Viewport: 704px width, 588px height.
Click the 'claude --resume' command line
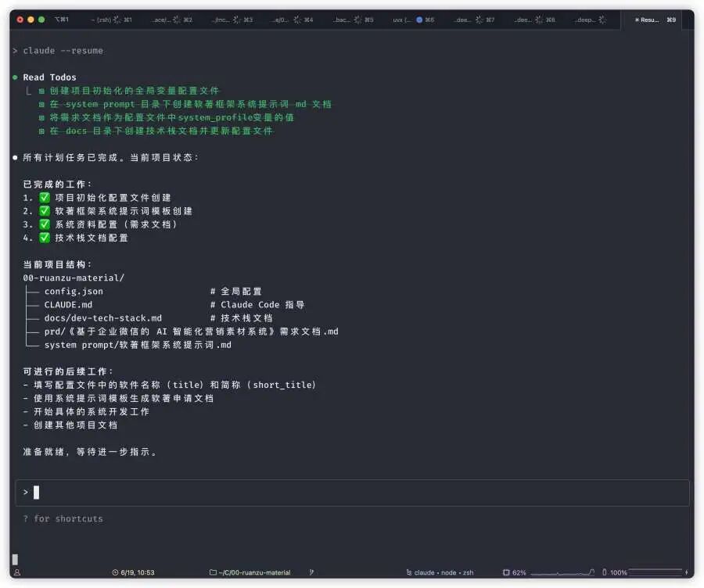[x=63, y=50]
